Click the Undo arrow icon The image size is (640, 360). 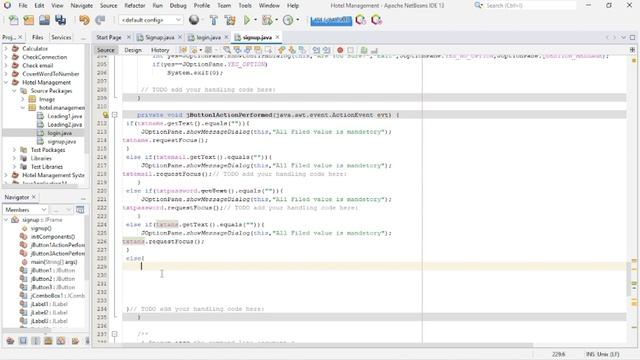point(84,20)
